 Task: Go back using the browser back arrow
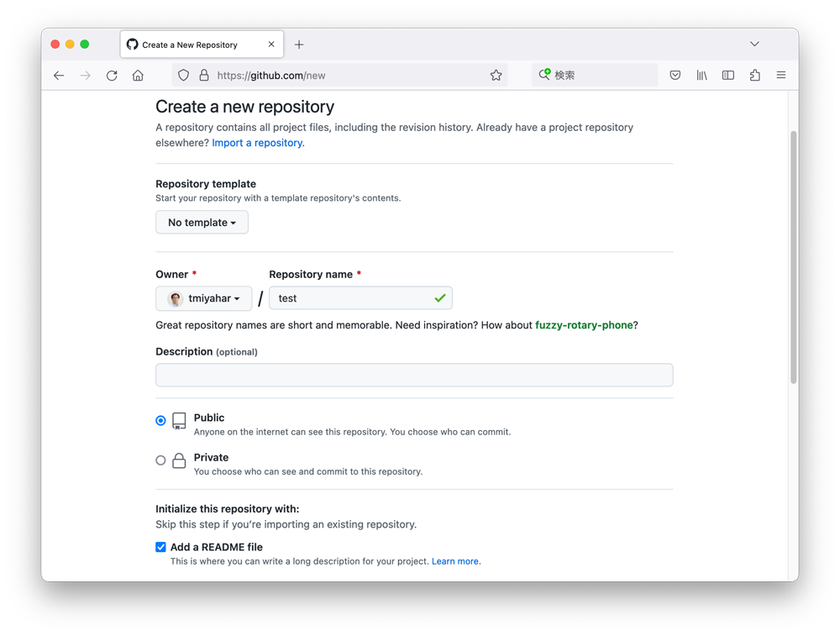pyautogui.click(x=59, y=76)
